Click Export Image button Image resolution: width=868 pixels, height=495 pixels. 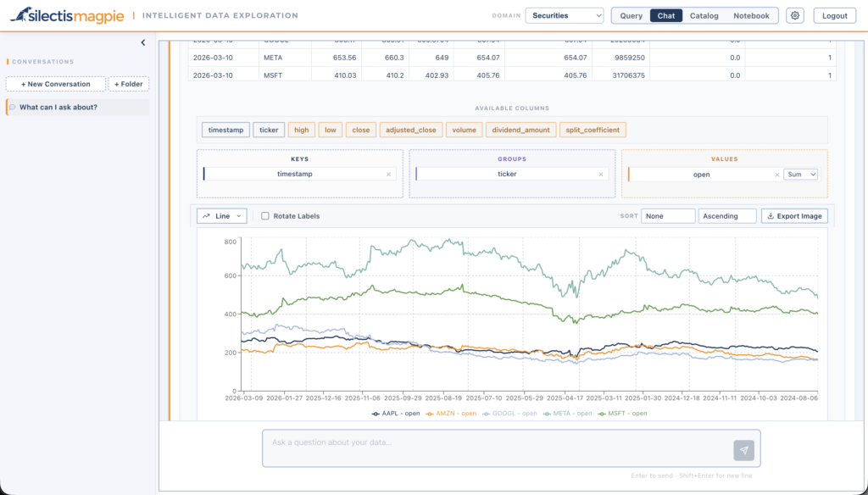794,216
